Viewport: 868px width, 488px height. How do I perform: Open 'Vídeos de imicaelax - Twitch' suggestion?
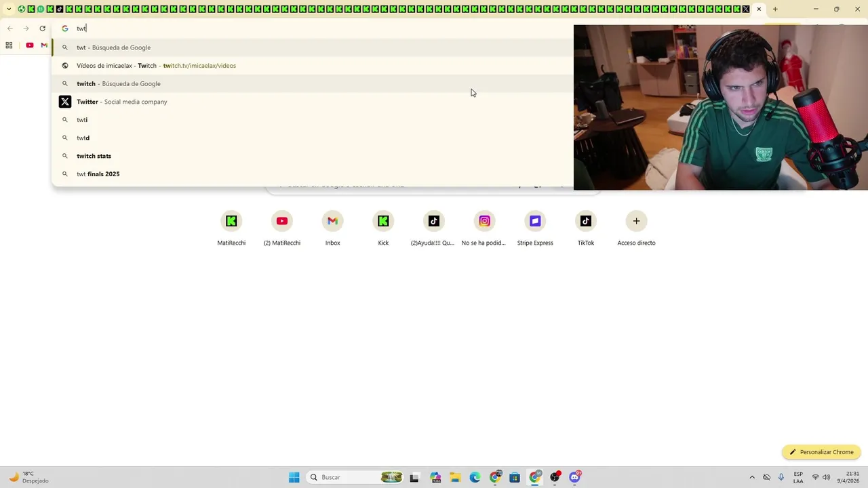pos(312,66)
